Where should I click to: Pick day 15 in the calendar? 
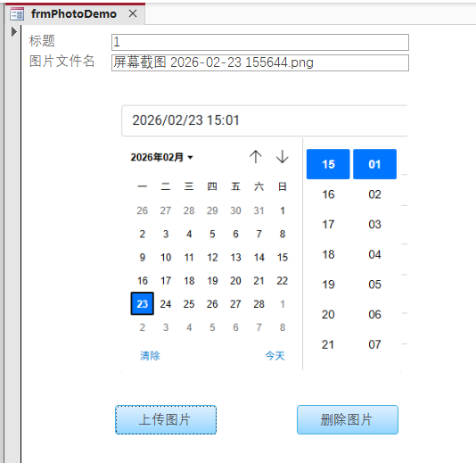tap(283, 257)
